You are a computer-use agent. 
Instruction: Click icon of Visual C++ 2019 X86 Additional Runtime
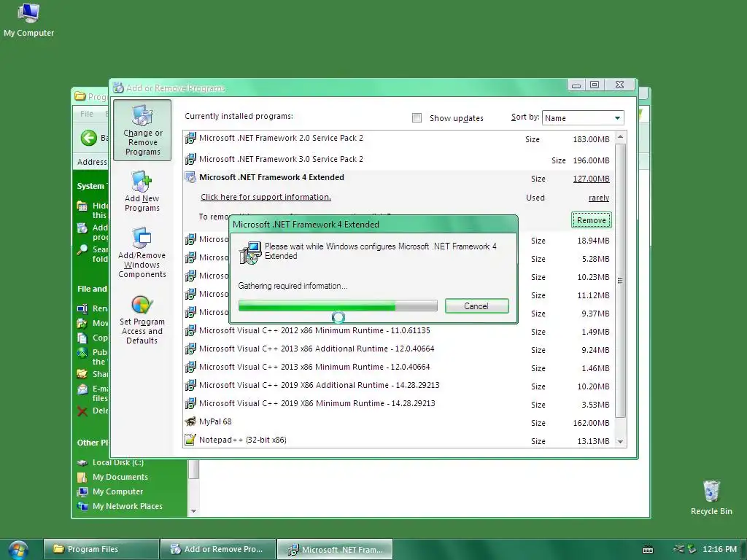tap(190, 385)
